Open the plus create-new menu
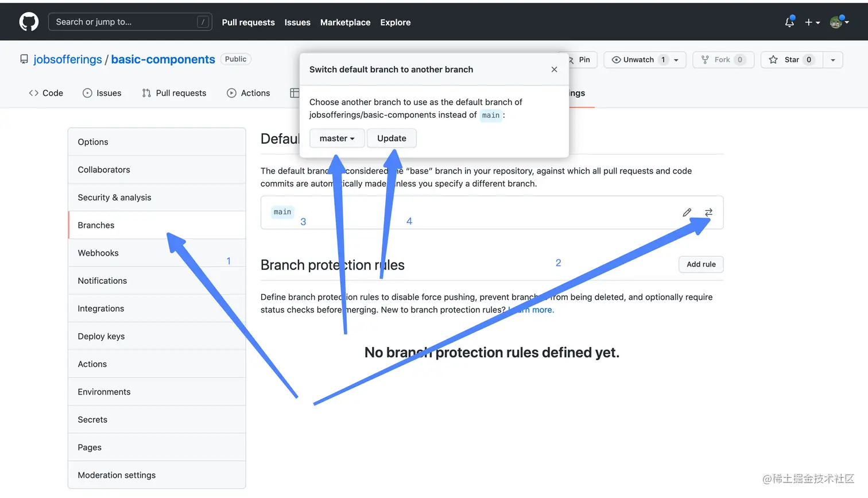The width and height of the screenshot is (868, 498). 812,22
